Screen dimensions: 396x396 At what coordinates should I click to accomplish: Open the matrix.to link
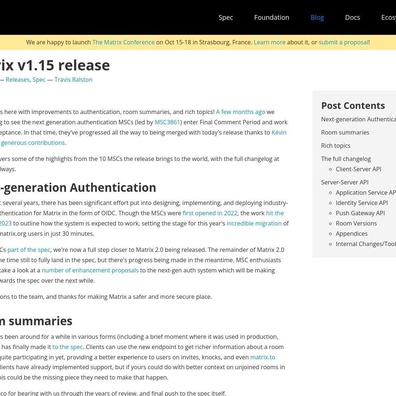[x=263, y=357]
